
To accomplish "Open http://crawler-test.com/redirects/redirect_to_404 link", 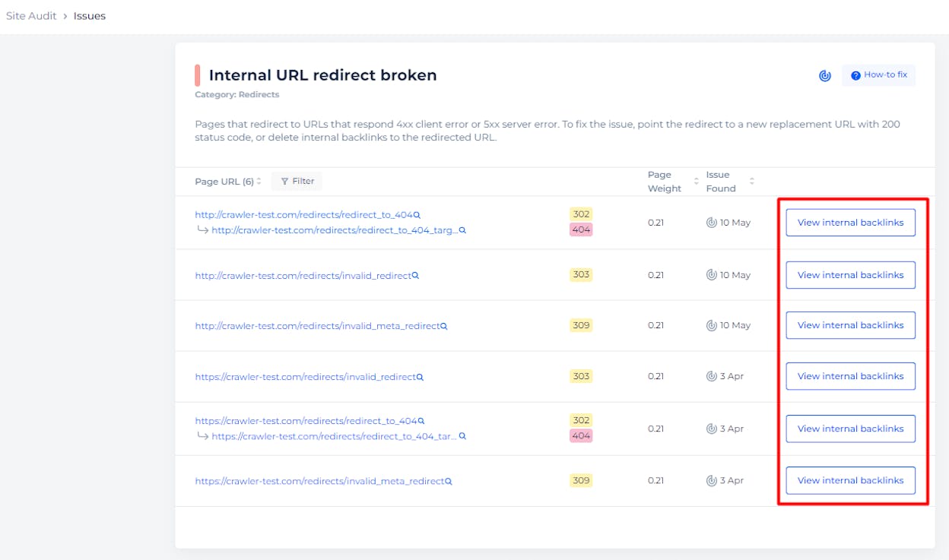I will point(303,215).
